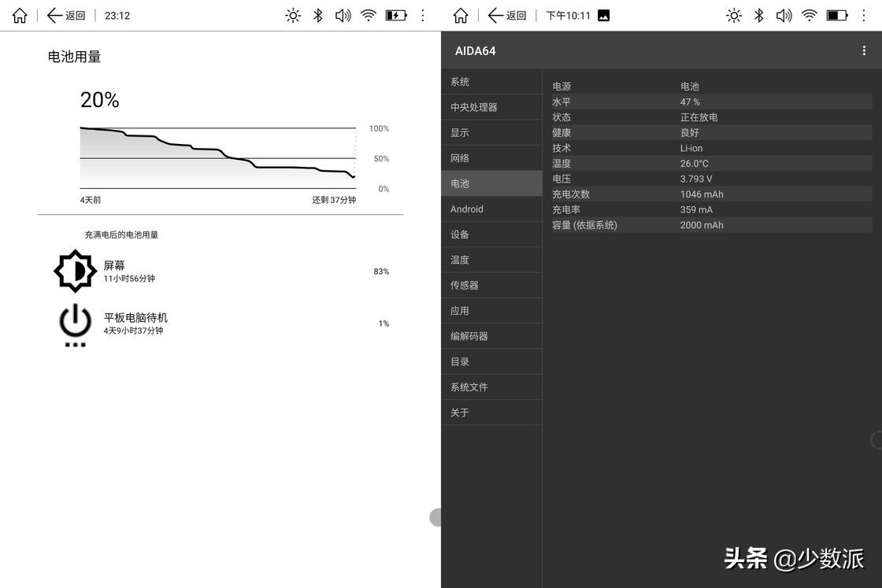Tap the 屏幕 screen brightness usage icon

pyautogui.click(x=74, y=271)
